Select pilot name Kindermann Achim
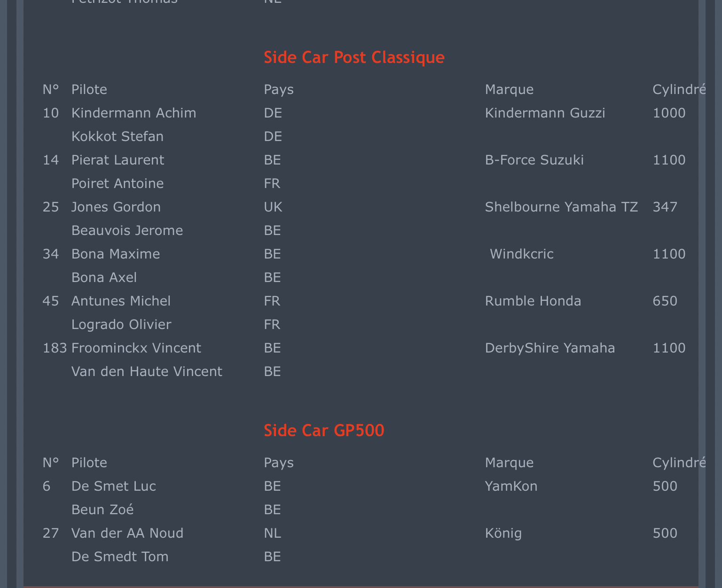The image size is (722, 588). click(x=133, y=113)
